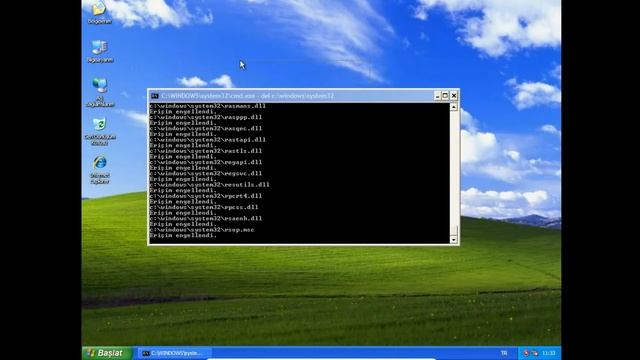The height and width of the screenshot is (360, 640).
Task: Click the line ending in rsop.msc
Action: [202, 230]
